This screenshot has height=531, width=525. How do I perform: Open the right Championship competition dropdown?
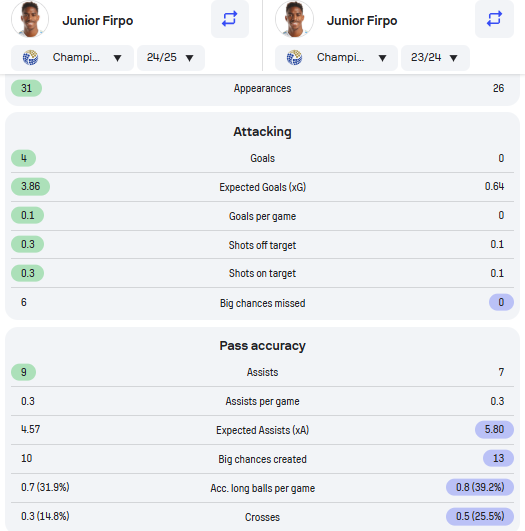click(x=336, y=58)
